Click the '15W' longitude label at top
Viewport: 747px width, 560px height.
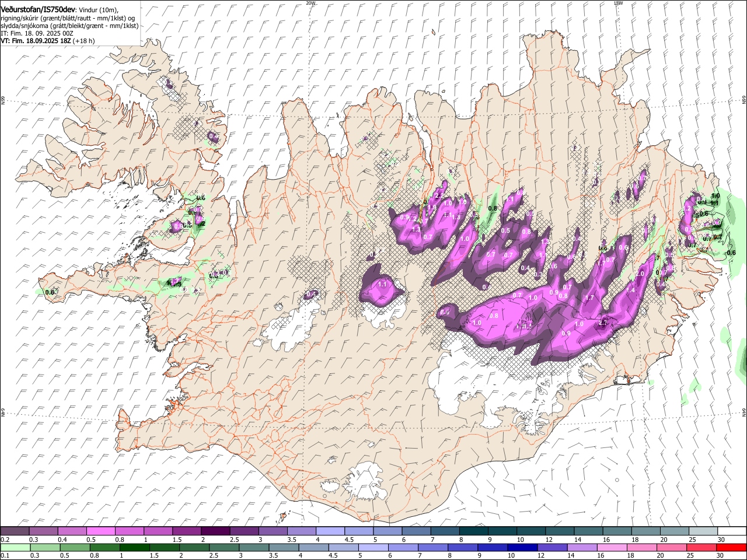pos(617,3)
